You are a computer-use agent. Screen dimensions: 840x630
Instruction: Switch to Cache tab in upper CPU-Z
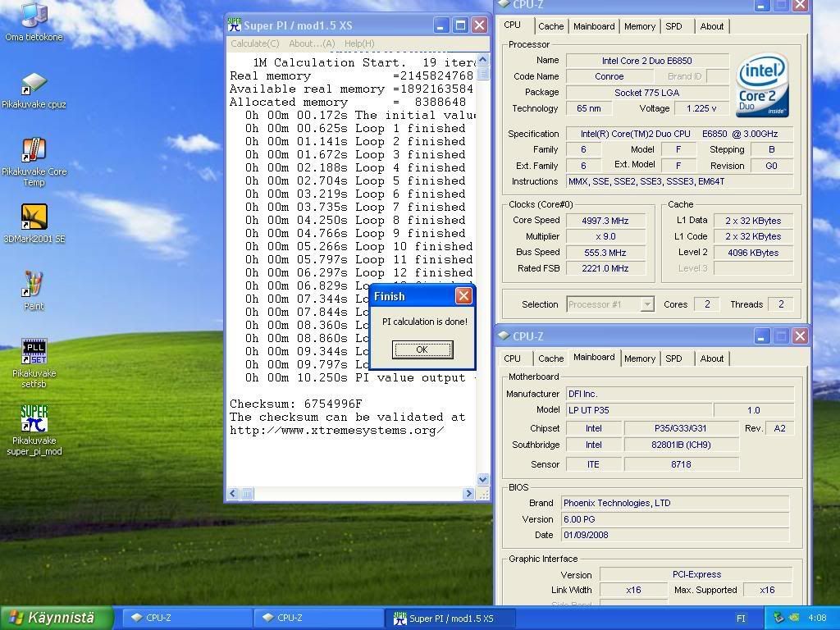(x=550, y=26)
